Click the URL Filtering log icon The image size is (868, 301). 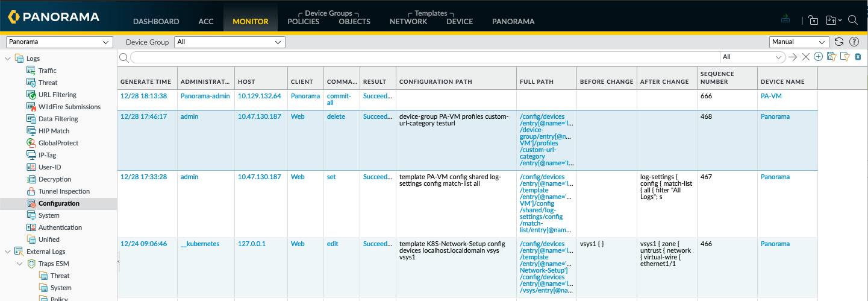[31, 95]
